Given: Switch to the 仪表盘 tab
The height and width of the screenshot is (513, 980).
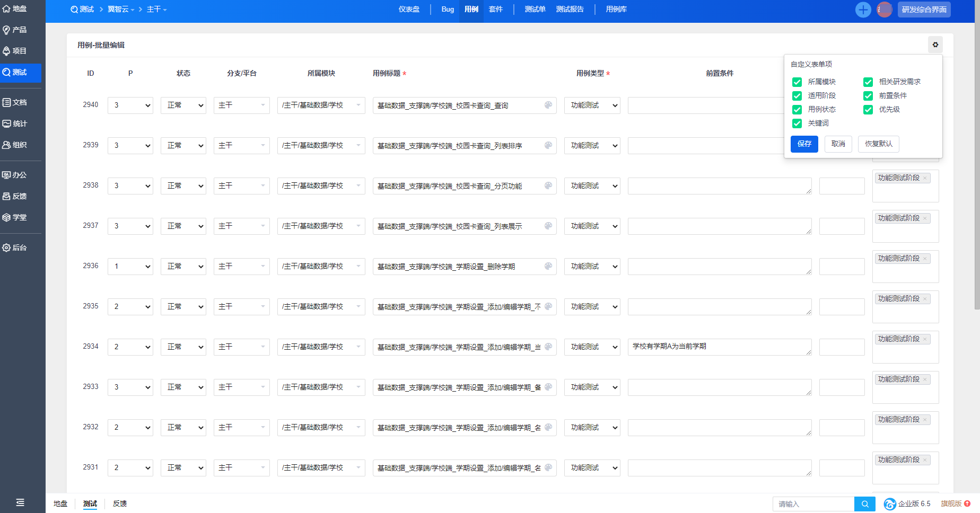Looking at the screenshot, I should click(409, 10).
